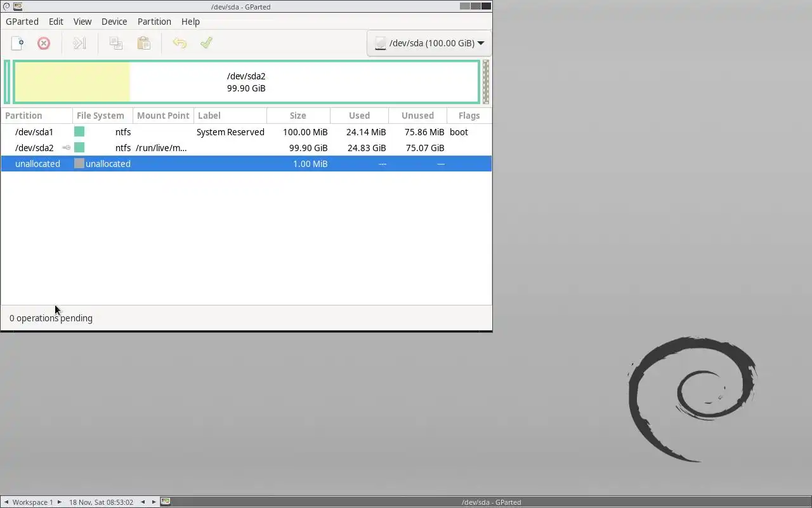This screenshot has height=508, width=812.
Task: Click the 75.86 MiB unused value
Action: coord(424,132)
